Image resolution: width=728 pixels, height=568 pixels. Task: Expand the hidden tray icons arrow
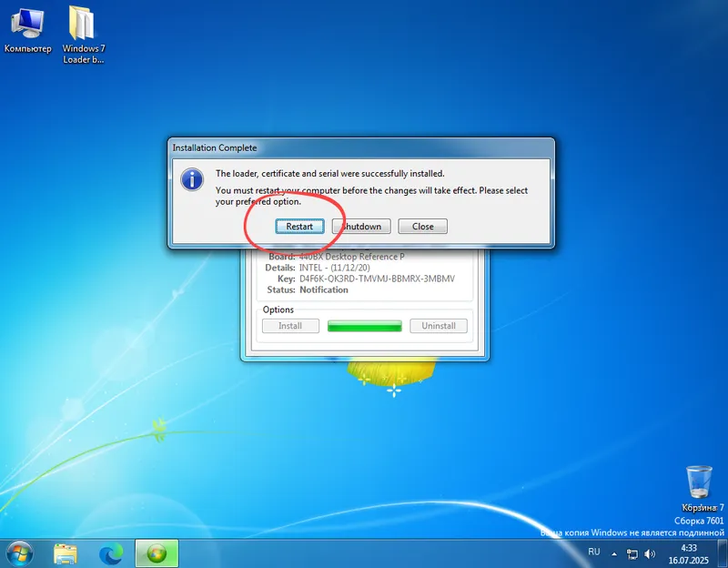pos(612,553)
